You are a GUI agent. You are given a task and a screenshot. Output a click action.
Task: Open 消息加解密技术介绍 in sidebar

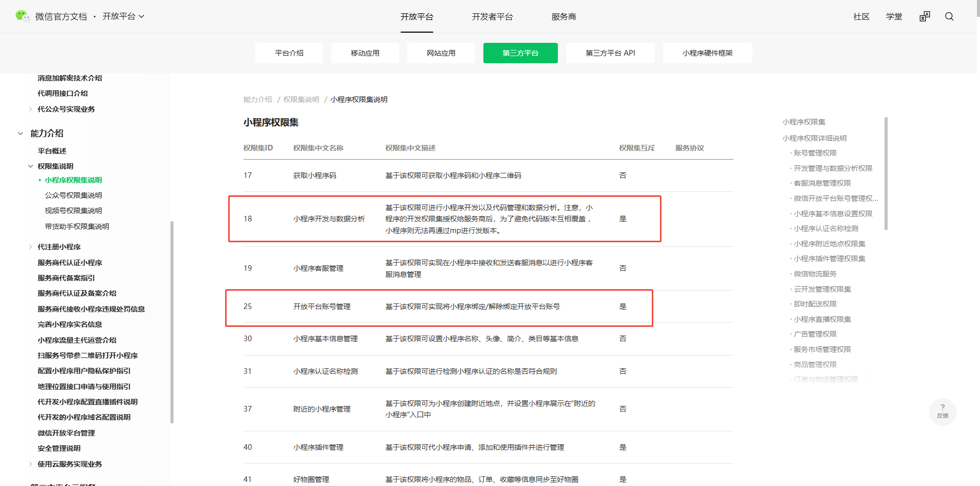point(70,78)
